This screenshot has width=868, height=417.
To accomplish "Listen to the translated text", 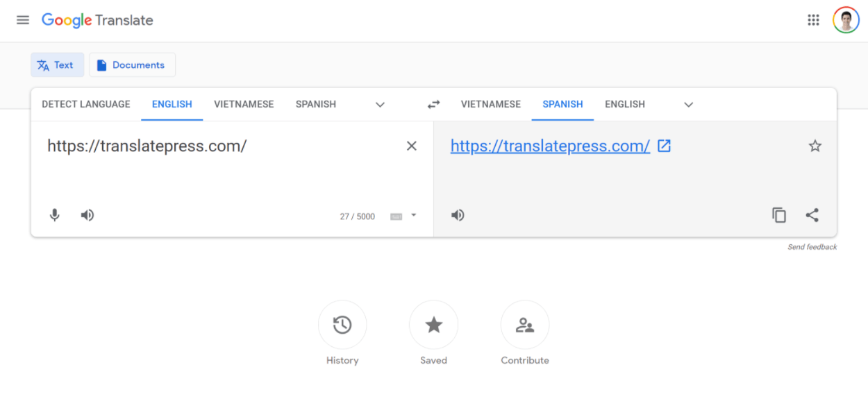I will 458,214.
